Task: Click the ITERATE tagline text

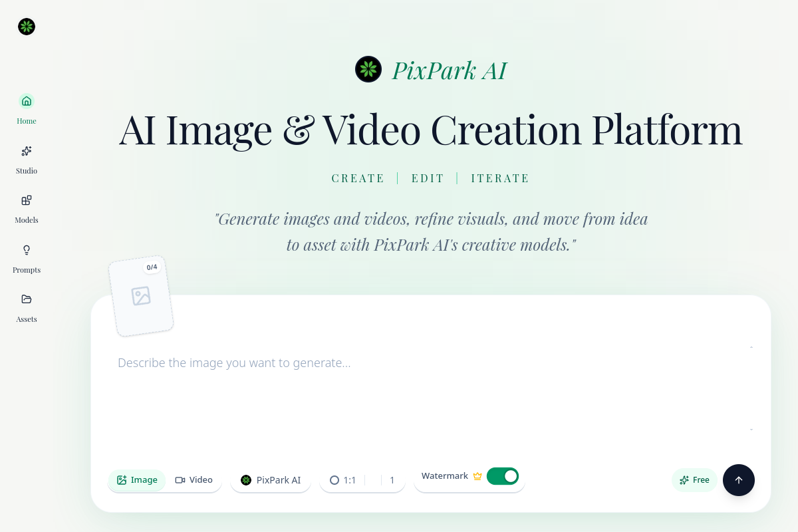Action: (x=500, y=178)
